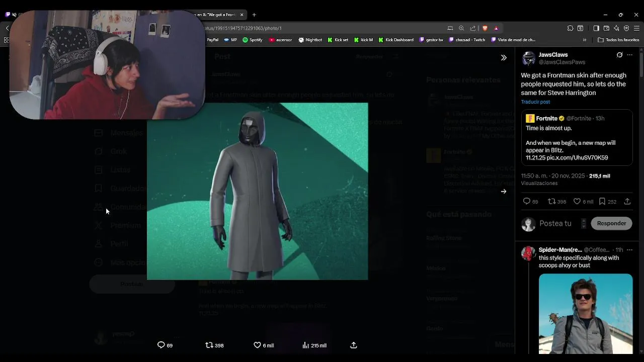
Task: Go to next photo with right arrow
Action: (504, 191)
